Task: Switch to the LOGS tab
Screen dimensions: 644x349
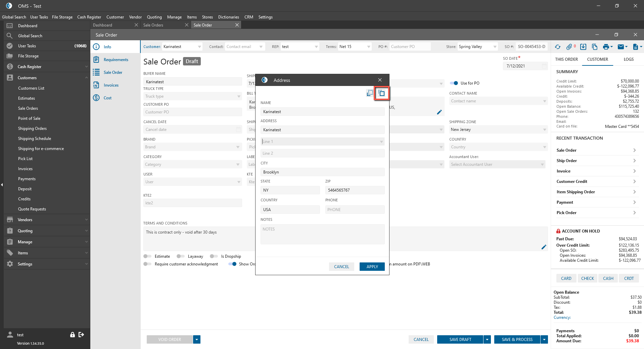Action: coord(629,59)
